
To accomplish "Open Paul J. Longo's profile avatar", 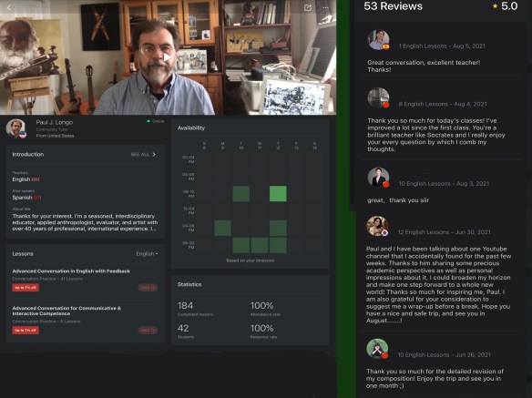I will click(x=16, y=128).
